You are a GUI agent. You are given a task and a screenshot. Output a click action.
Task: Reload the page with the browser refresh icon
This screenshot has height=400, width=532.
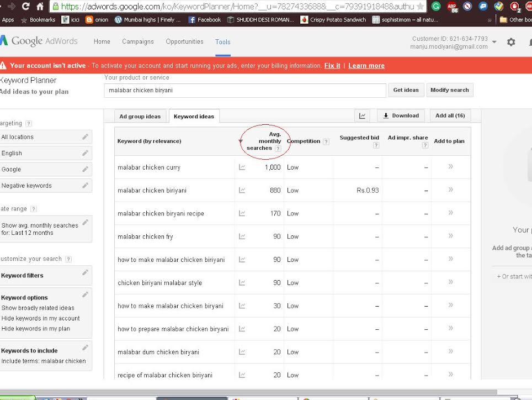click(25, 6)
